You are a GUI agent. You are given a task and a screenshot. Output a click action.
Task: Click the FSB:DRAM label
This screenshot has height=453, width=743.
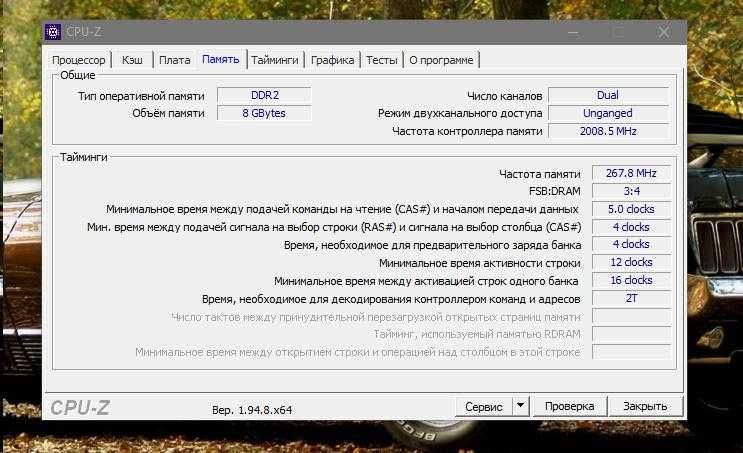pyautogui.click(x=554, y=191)
